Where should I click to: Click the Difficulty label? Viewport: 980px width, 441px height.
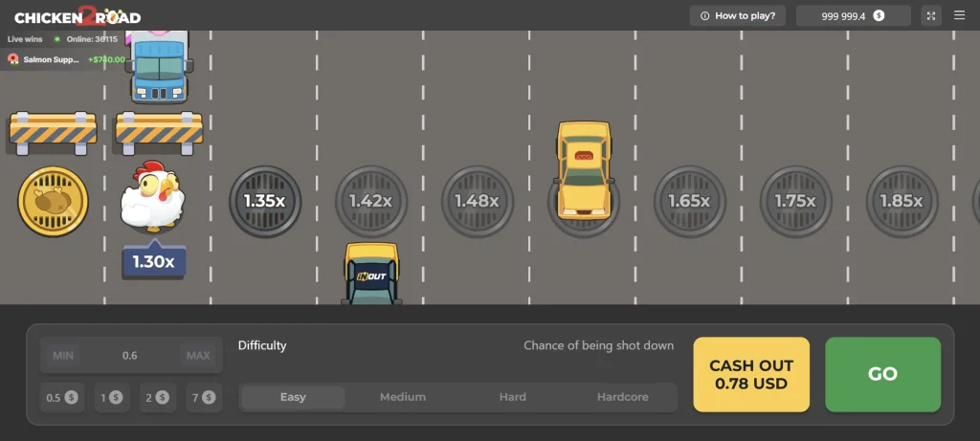(x=262, y=345)
